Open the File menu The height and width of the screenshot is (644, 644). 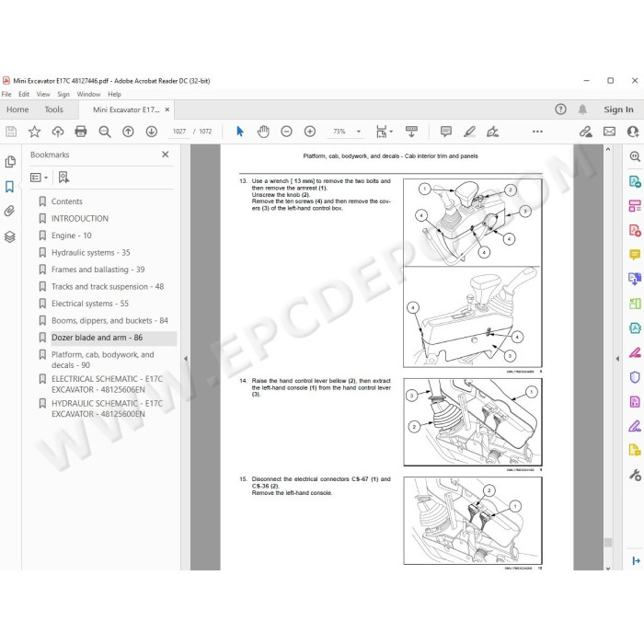tap(6, 94)
